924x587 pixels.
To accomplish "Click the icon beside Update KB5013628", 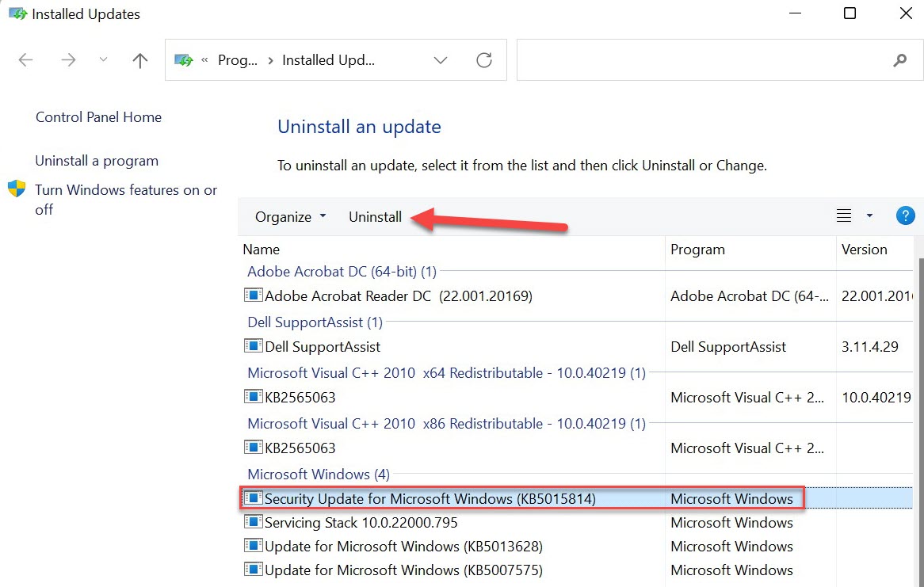I will click(253, 545).
